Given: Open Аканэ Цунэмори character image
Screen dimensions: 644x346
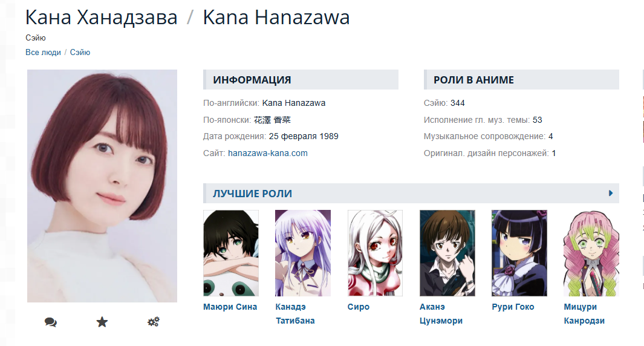Looking at the screenshot, I should 447,253.
